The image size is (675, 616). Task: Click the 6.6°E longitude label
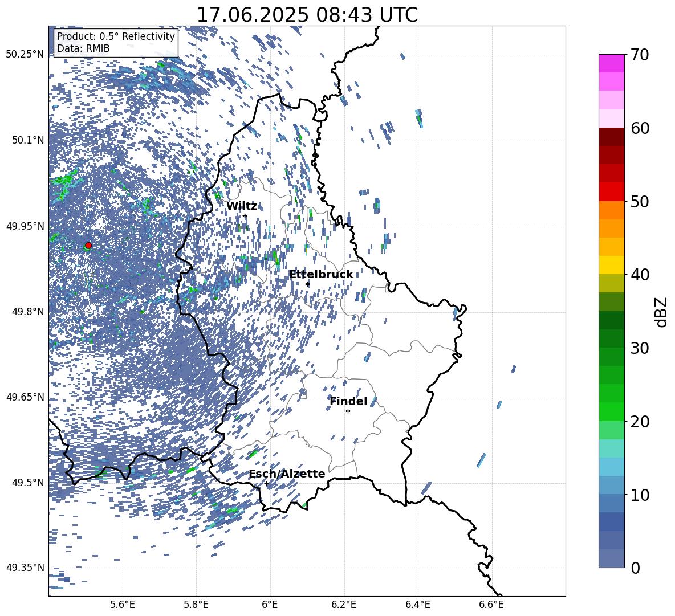[491, 605]
